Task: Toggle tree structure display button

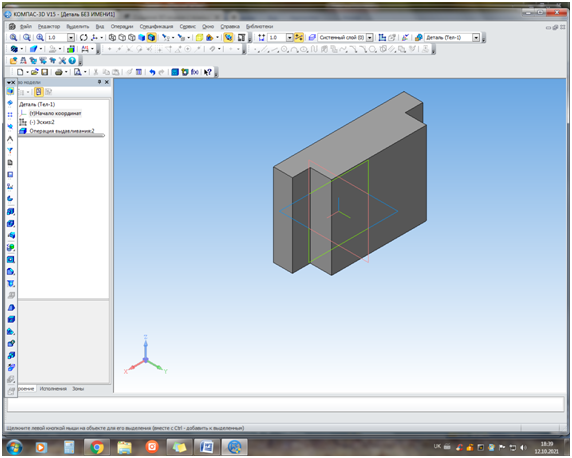Action: point(38,92)
